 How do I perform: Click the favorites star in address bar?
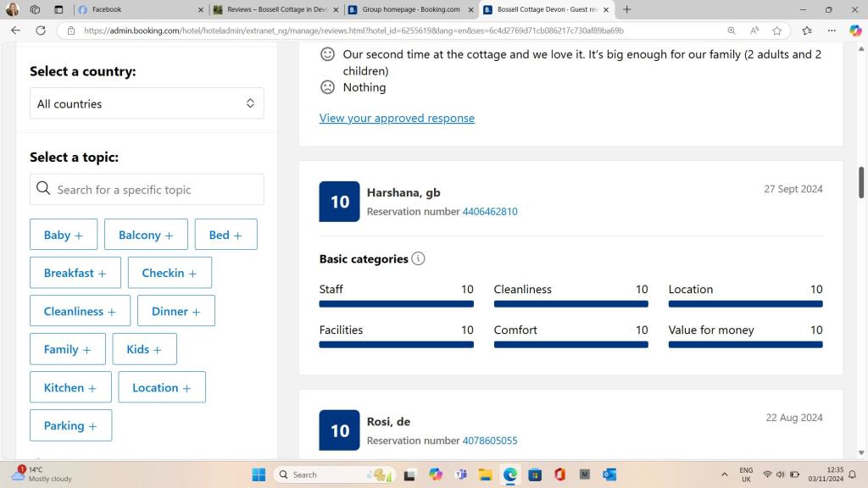click(776, 30)
